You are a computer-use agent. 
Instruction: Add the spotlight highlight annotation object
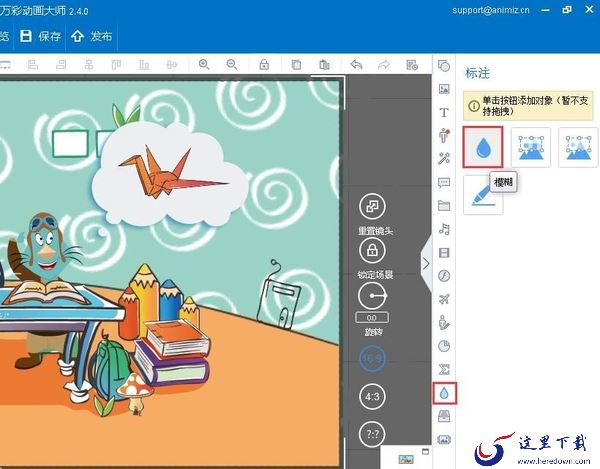point(578,147)
